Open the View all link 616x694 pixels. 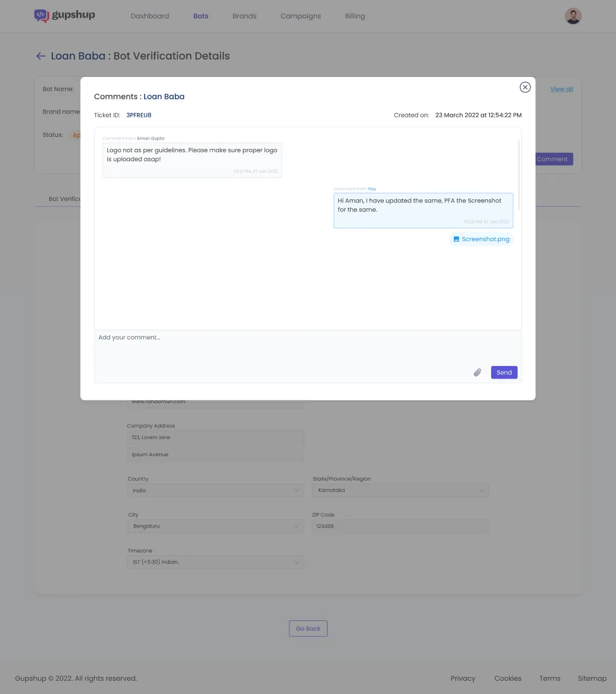[562, 89]
